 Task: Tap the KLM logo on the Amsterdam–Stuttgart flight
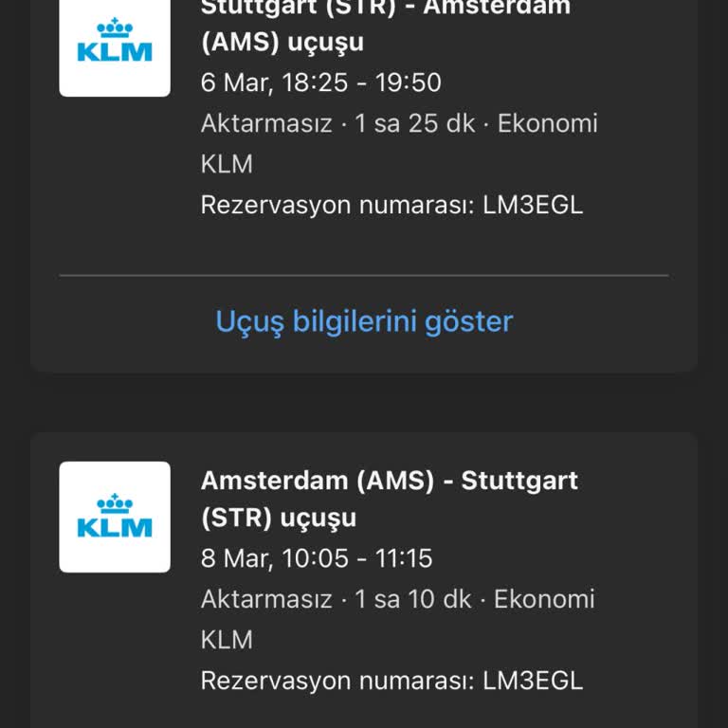tap(115, 517)
